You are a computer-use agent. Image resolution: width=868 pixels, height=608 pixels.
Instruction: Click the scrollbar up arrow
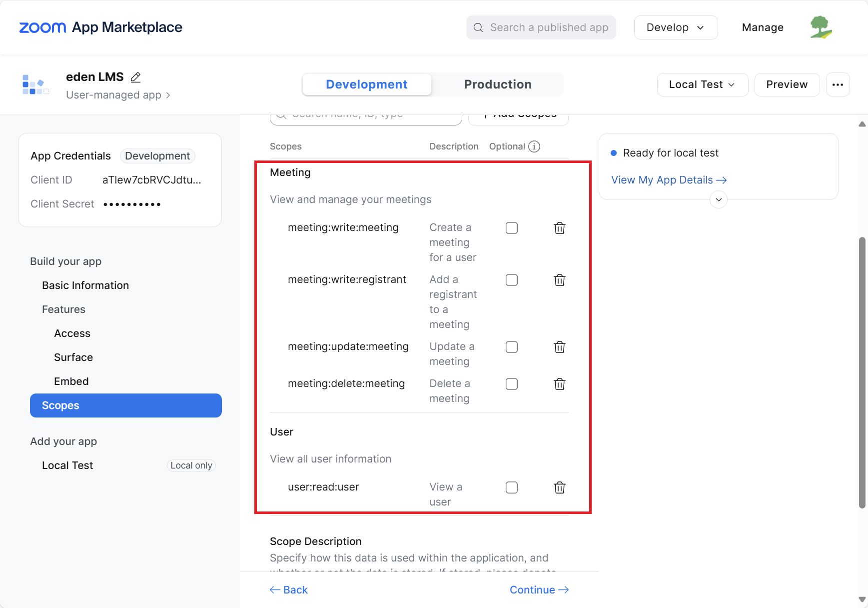click(862, 124)
